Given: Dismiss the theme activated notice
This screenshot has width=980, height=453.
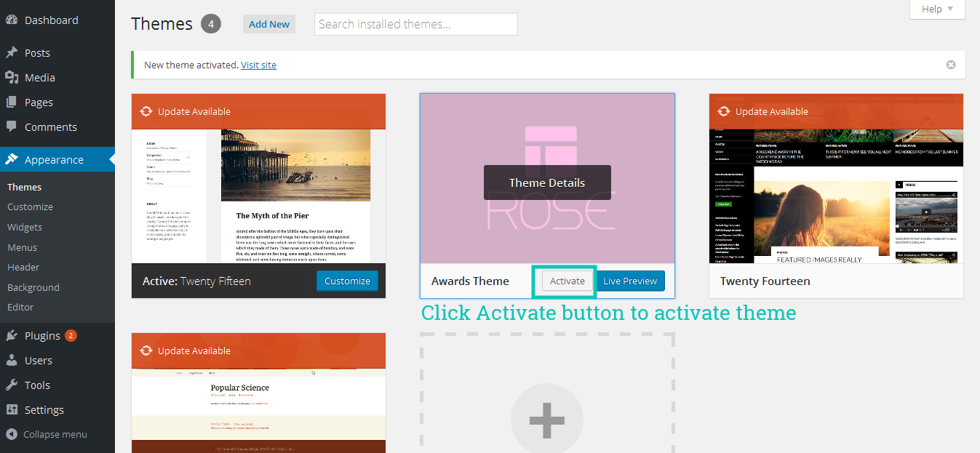Looking at the screenshot, I should pos(950,65).
